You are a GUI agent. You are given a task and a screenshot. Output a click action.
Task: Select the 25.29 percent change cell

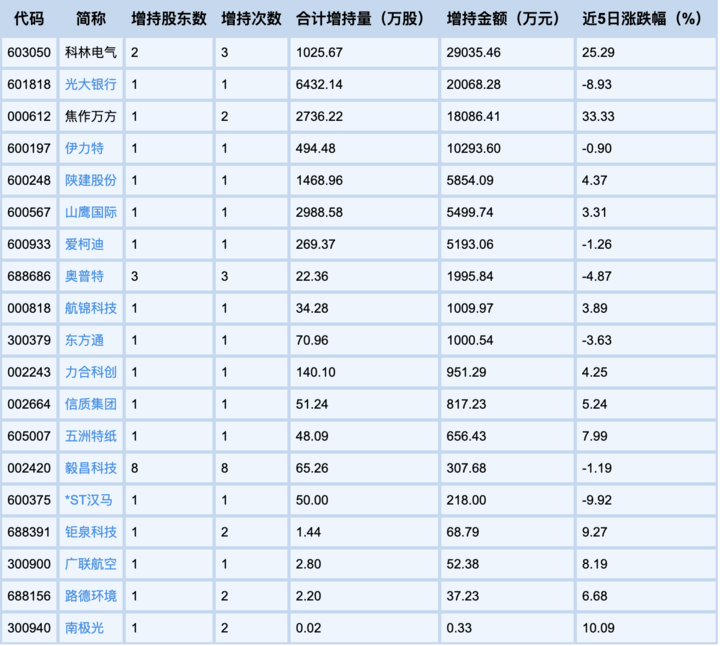coord(646,52)
